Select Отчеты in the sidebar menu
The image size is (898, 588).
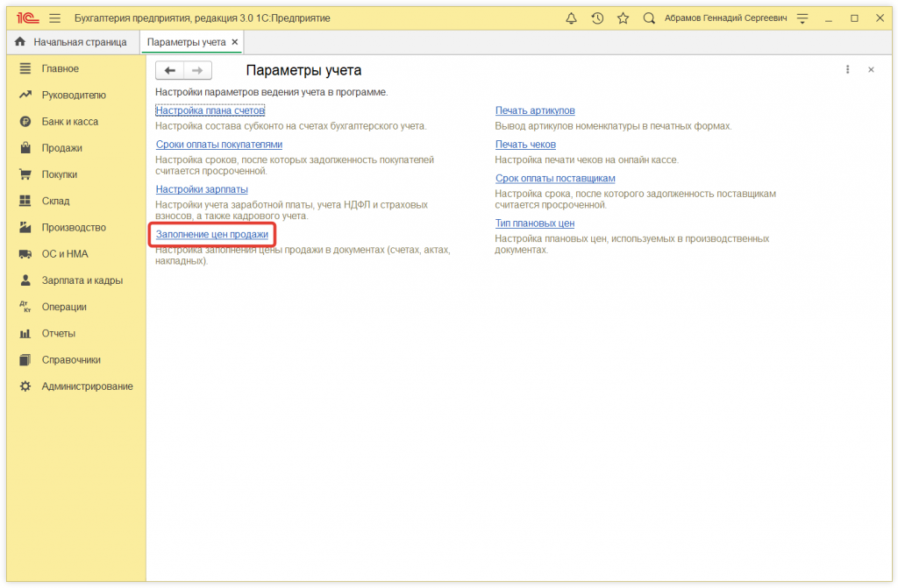point(58,333)
